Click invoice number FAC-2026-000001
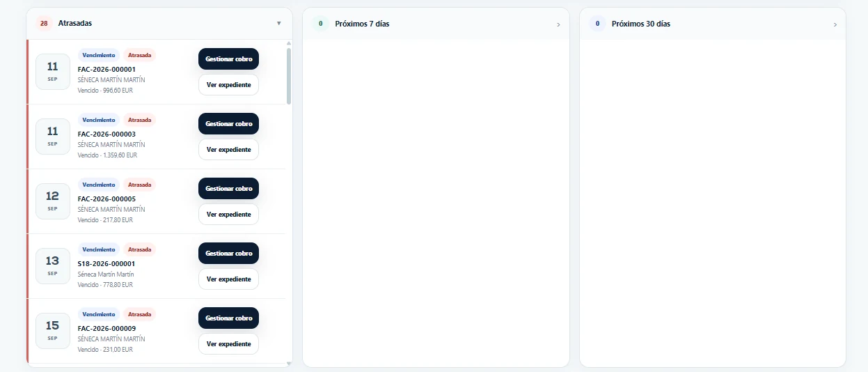Screen dimensions: 868x372 pos(106,70)
